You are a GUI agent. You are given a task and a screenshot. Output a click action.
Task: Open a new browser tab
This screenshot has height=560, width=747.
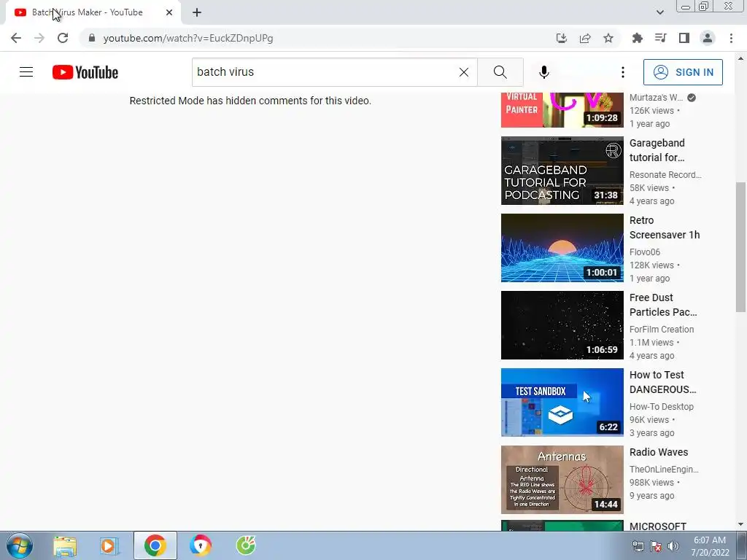pos(197,12)
